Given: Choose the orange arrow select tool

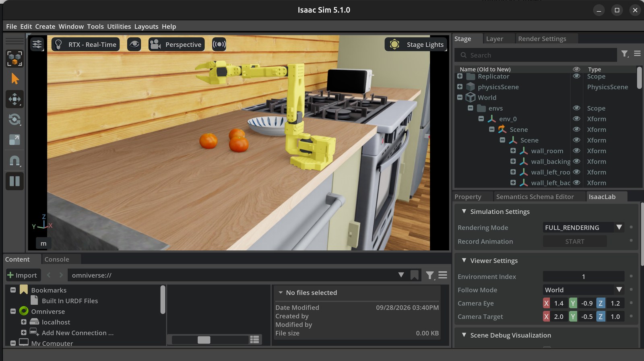Looking at the screenshot, I should [x=14, y=79].
